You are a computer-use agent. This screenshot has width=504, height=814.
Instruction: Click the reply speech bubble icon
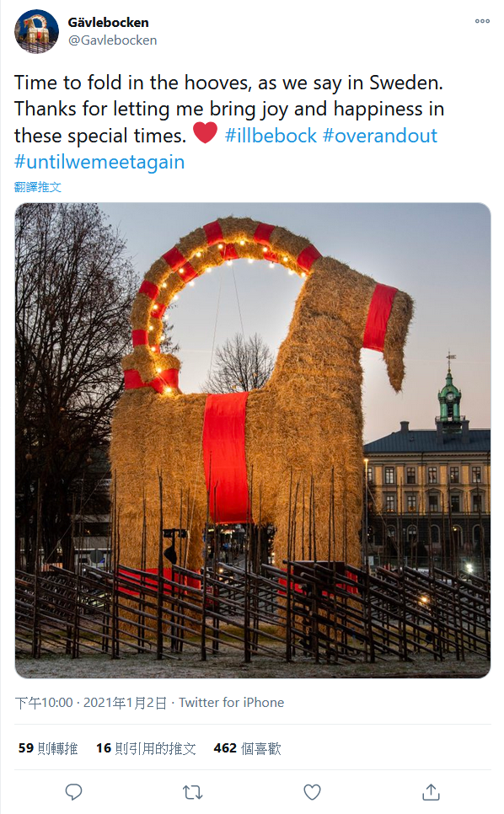pyautogui.click(x=73, y=792)
